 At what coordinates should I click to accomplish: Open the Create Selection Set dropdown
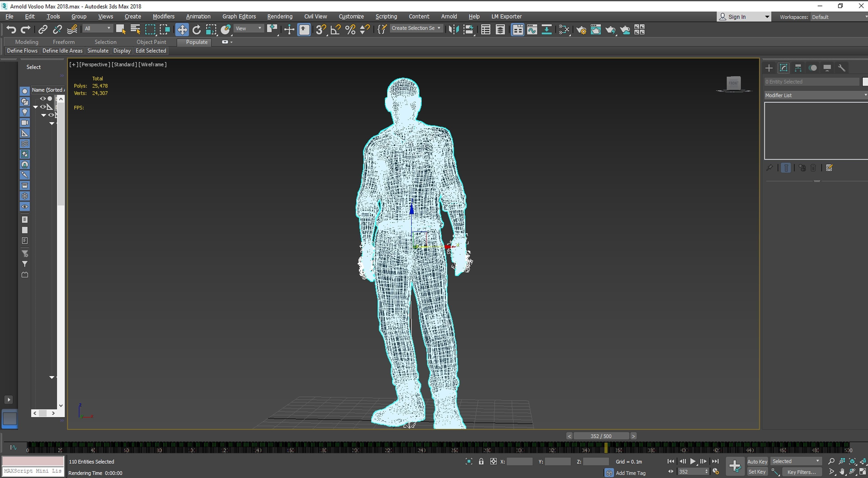pos(416,28)
